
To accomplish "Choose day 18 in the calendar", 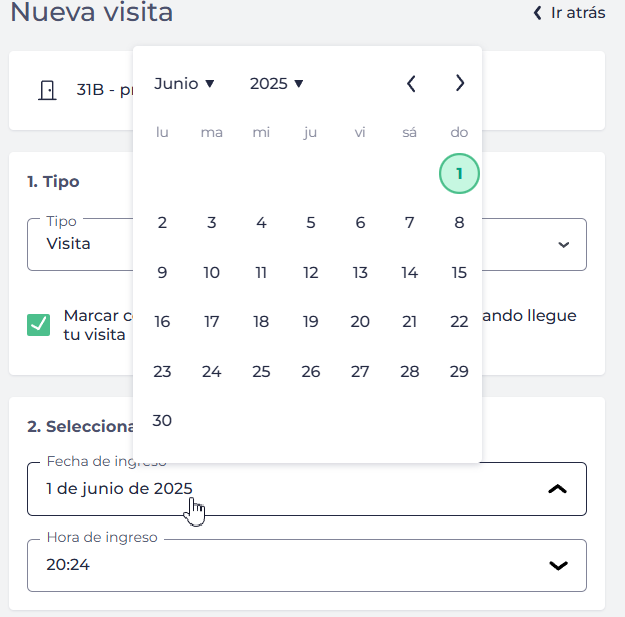I will point(261,322).
